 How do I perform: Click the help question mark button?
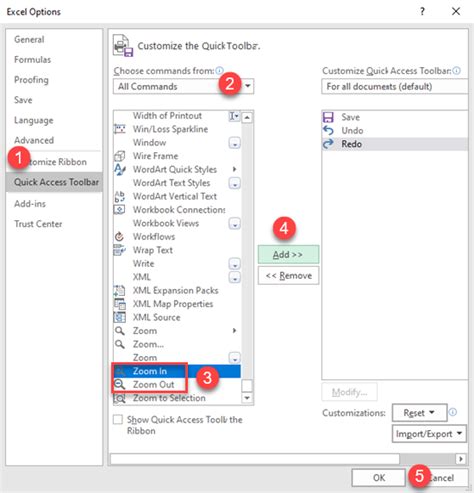pyautogui.click(x=422, y=12)
